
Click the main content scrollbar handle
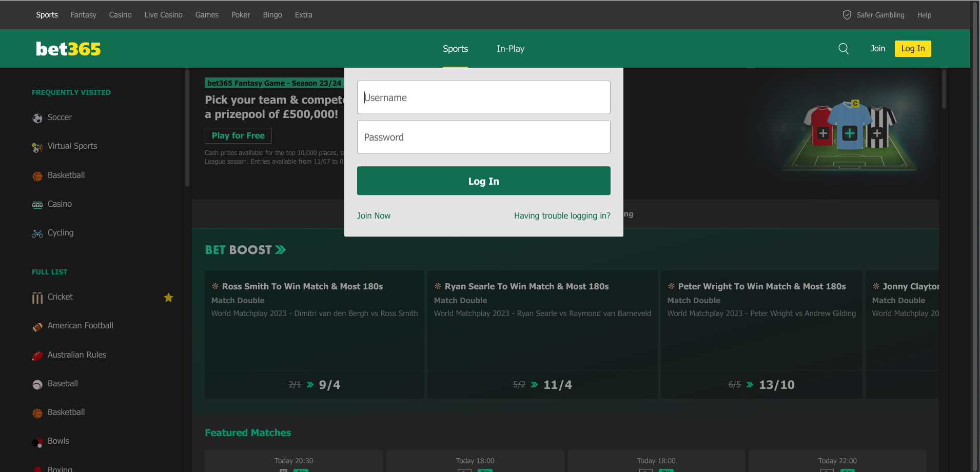pyautogui.click(x=944, y=89)
